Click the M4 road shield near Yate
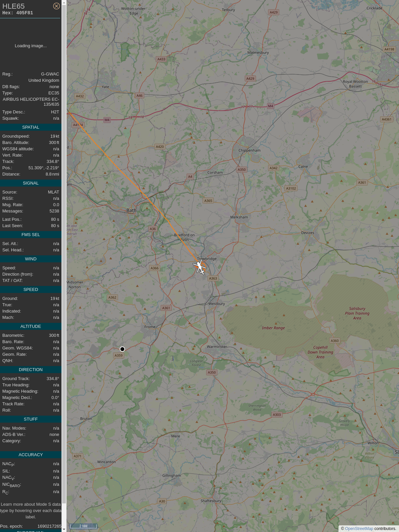This screenshot has height=532, width=399. (107, 120)
